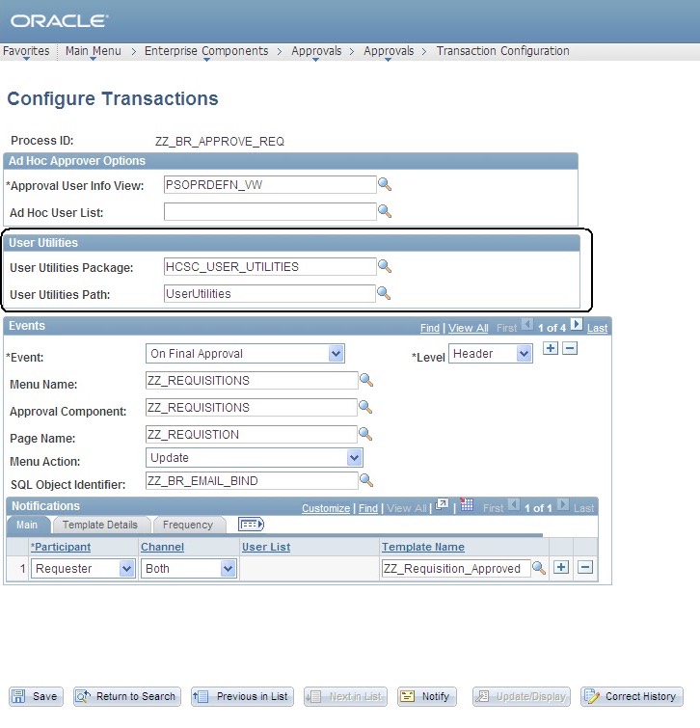Open SQL Object Identifier lookup
Viewport: 700px width, 728px height.
[365, 480]
